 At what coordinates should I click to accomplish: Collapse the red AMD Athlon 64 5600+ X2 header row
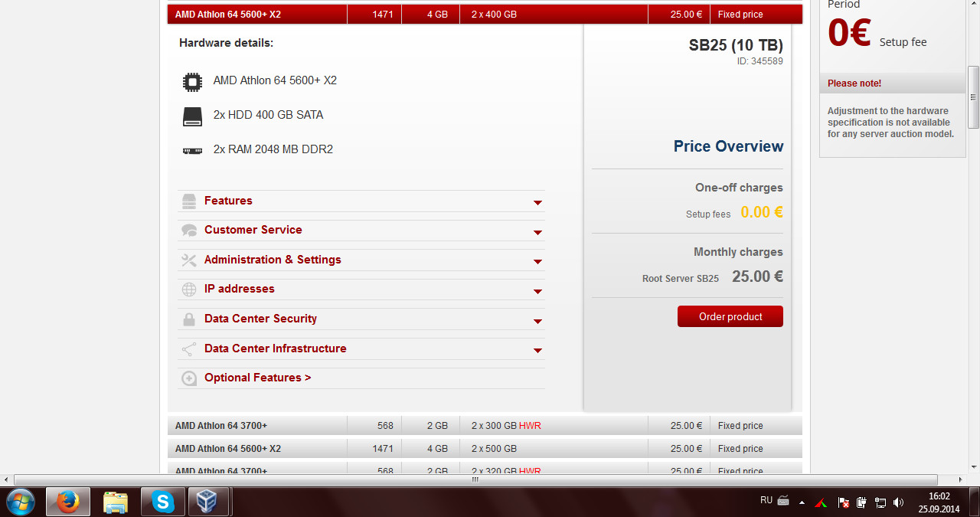click(x=485, y=14)
